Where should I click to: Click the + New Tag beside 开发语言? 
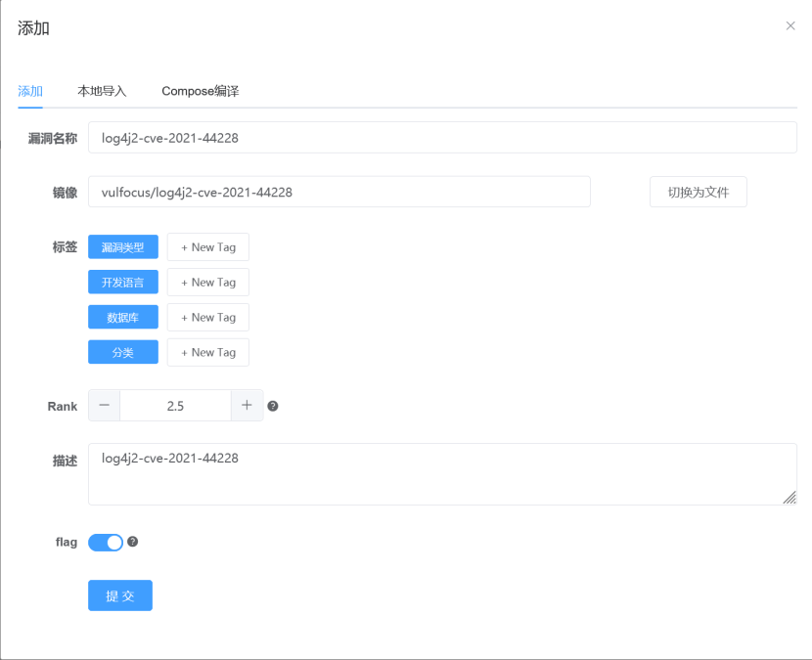coord(207,282)
